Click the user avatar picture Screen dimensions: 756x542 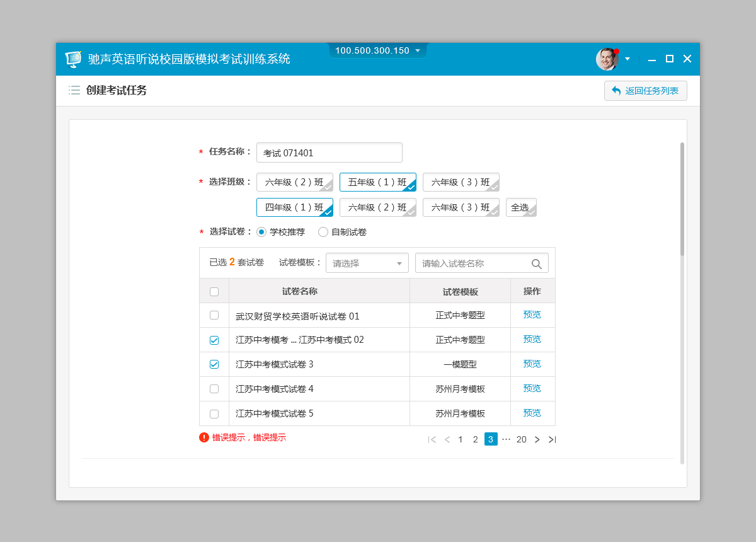click(607, 59)
